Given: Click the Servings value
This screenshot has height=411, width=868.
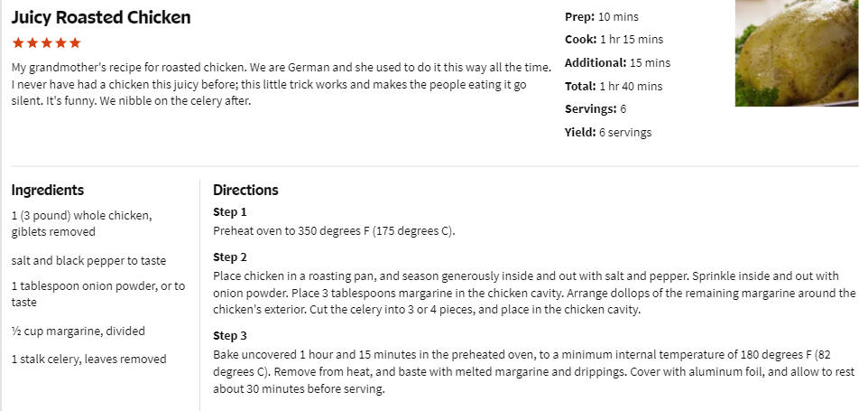Looking at the screenshot, I should (x=623, y=109).
